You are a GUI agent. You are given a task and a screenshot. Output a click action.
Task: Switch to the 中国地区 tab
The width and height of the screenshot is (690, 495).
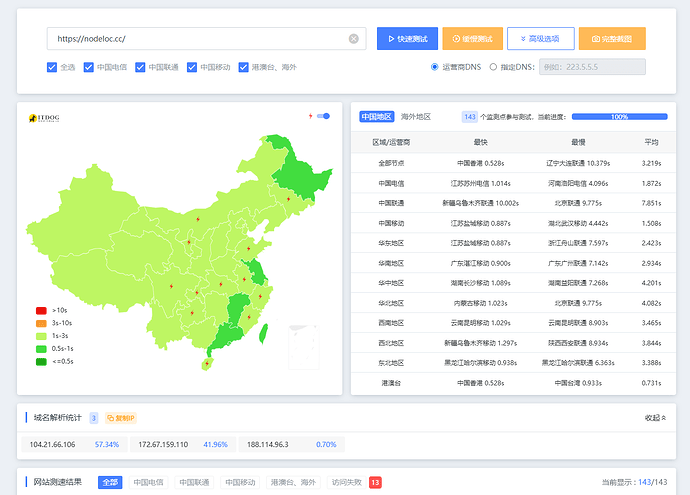point(376,117)
